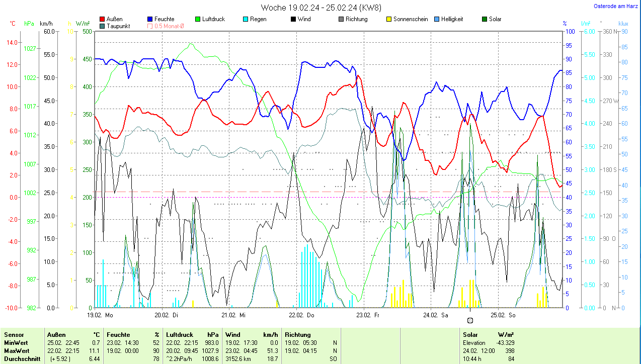The width and height of the screenshot is (641, 364).
Task: Click the red Außen legend swatch
Action: 103,19
